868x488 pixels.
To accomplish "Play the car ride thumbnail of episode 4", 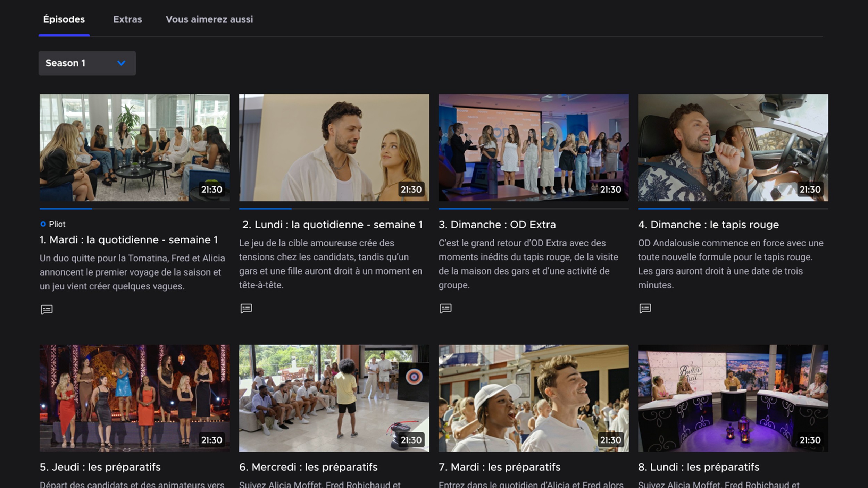I will 733,148.
